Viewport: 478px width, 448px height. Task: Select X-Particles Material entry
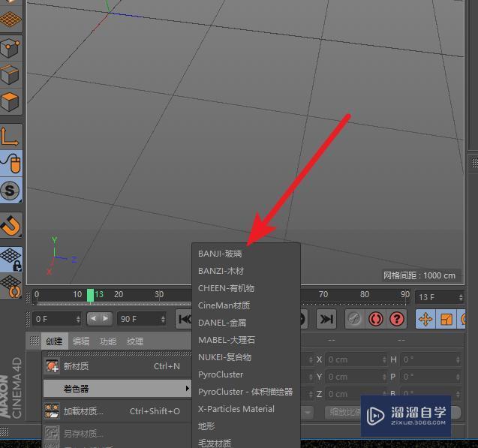coord(246,409)
